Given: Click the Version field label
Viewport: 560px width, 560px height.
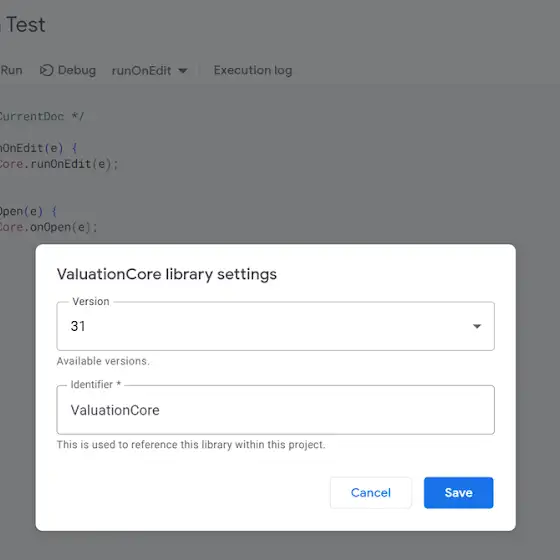Looking at the screenshot, I should 91,301.
